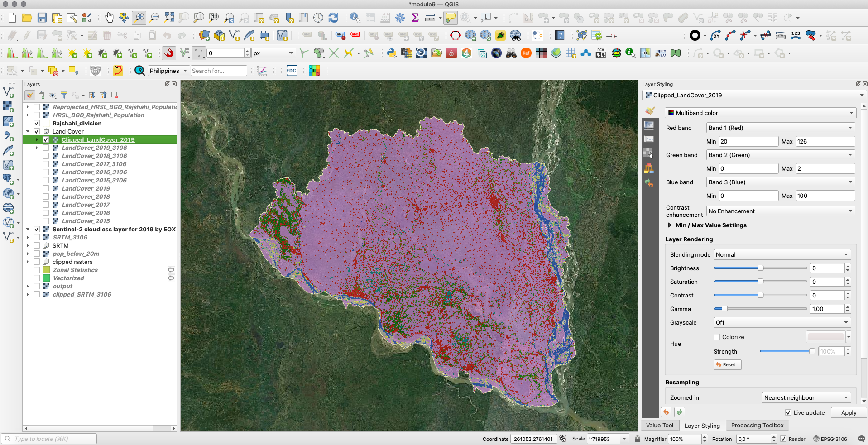The image size is (868, 445).
Task: Click the orange Ref plugin icon
Action: 526,53
